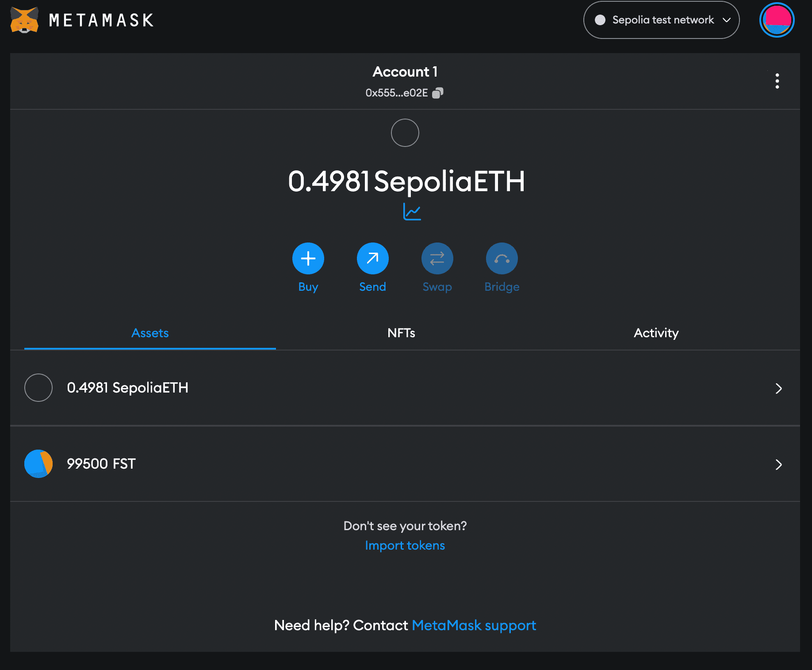Click the network circle icon above the balance

click(405, 133)
